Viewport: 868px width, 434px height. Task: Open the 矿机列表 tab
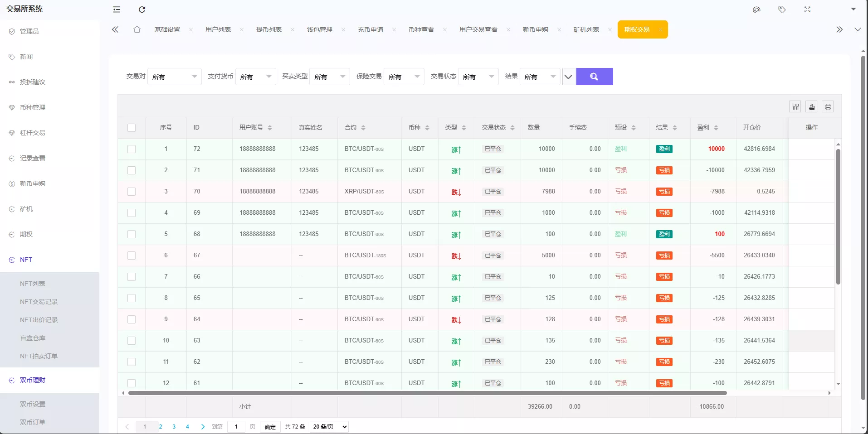587,29
